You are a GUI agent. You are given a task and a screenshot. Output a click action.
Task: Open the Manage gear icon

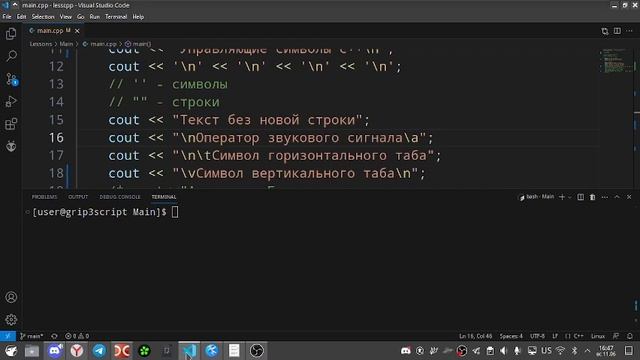pos(11,319)
